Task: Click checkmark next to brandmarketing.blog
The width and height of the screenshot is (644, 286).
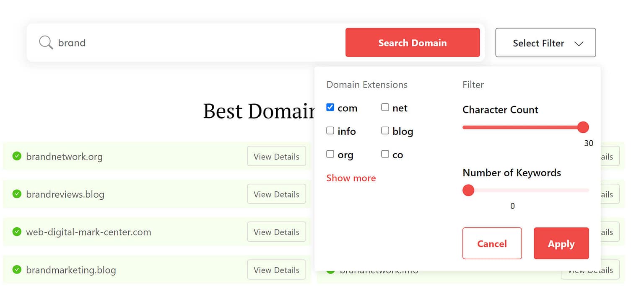Action: [17, 270]
